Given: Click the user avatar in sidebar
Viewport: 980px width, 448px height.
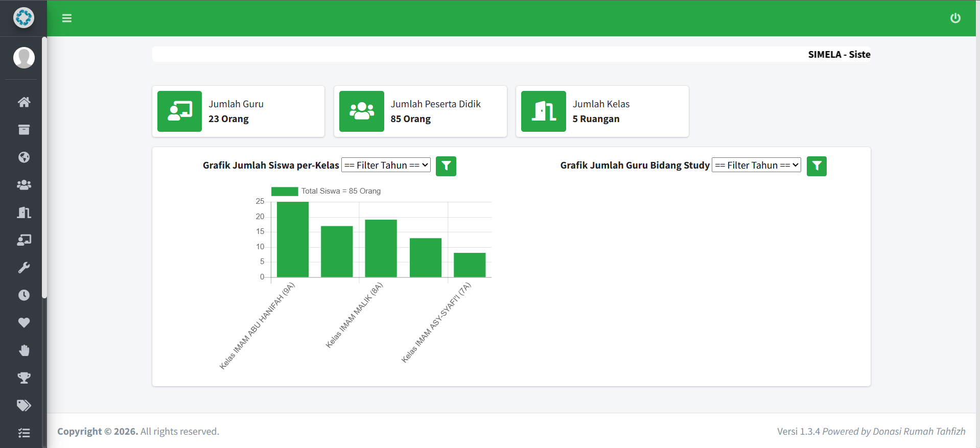Looking at the screenshot, I should (24, 58).
